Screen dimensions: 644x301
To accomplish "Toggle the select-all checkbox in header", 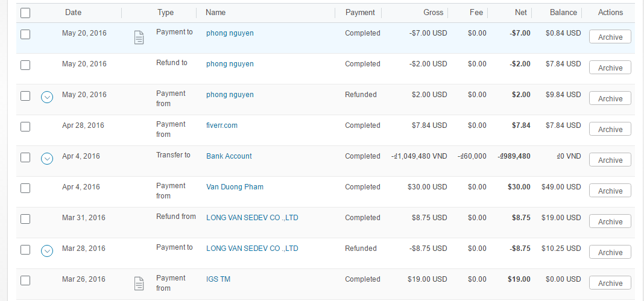I will (x=25, y=13).
